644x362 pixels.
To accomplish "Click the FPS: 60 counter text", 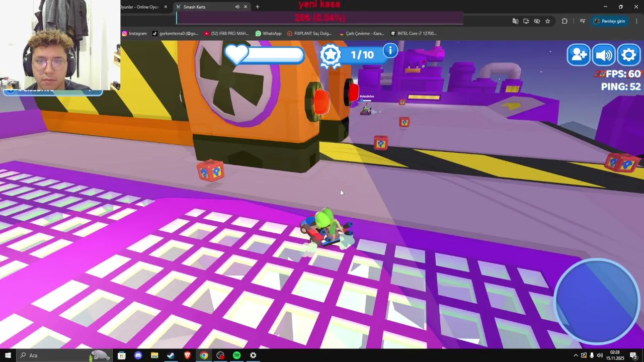I will click(622, 74).
